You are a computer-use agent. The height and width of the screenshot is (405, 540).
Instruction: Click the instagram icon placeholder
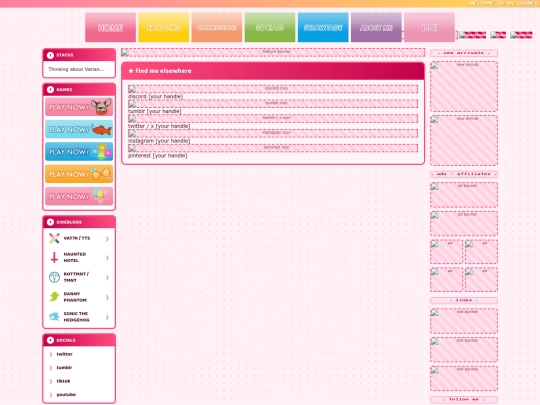point(273,133)
